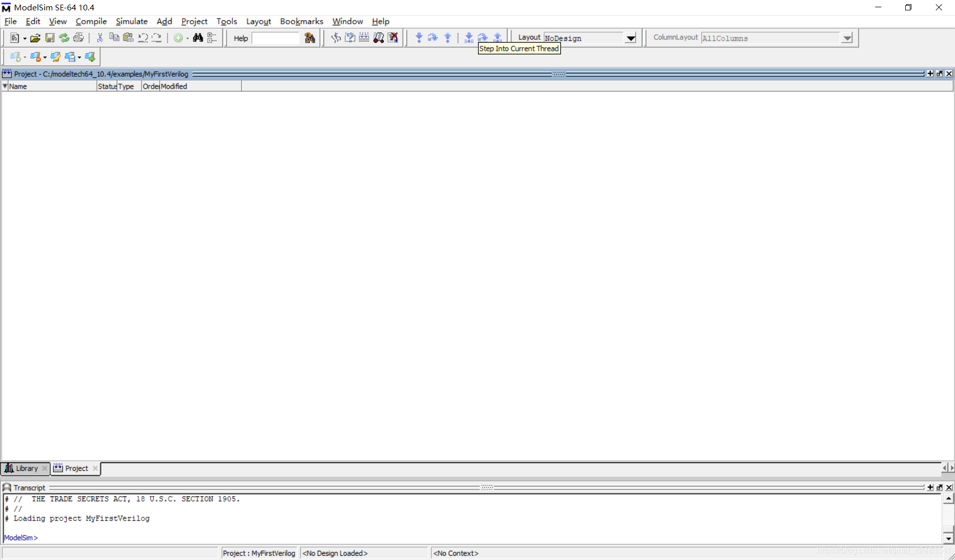
Task: Click the Step Into blue down-arrow icon
Action: (x=419, y=38)
